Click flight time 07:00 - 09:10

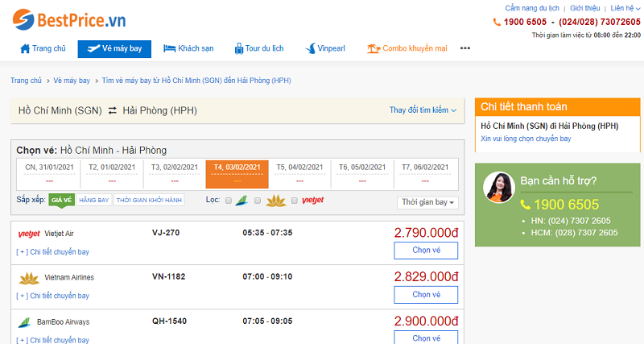267,276
